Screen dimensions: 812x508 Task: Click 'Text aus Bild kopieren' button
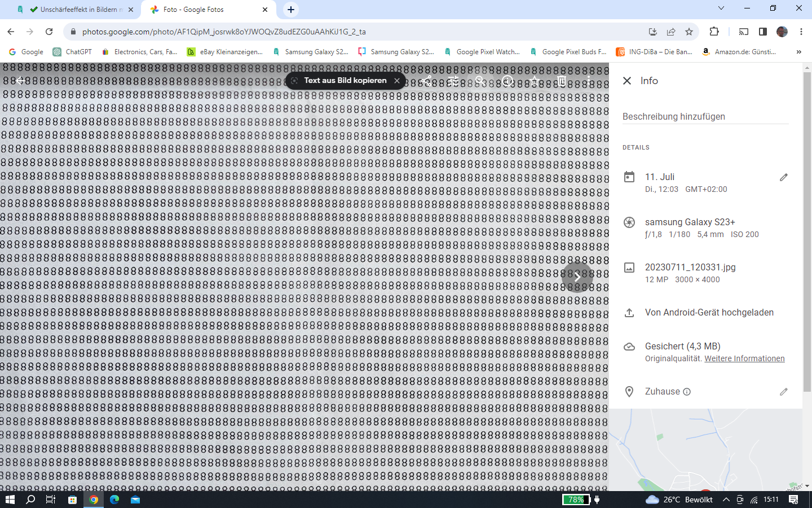click(345, 81)
